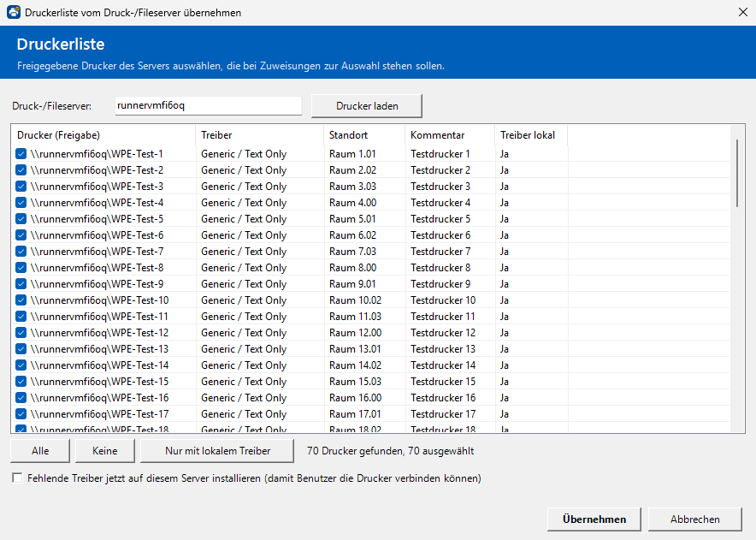Click Nur mit lokalem Treiber button
The image size is (756, 540).
217,451
